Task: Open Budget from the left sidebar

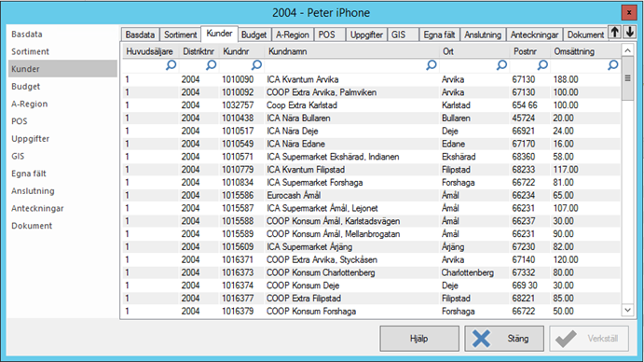Action: (x=62, y=87)
